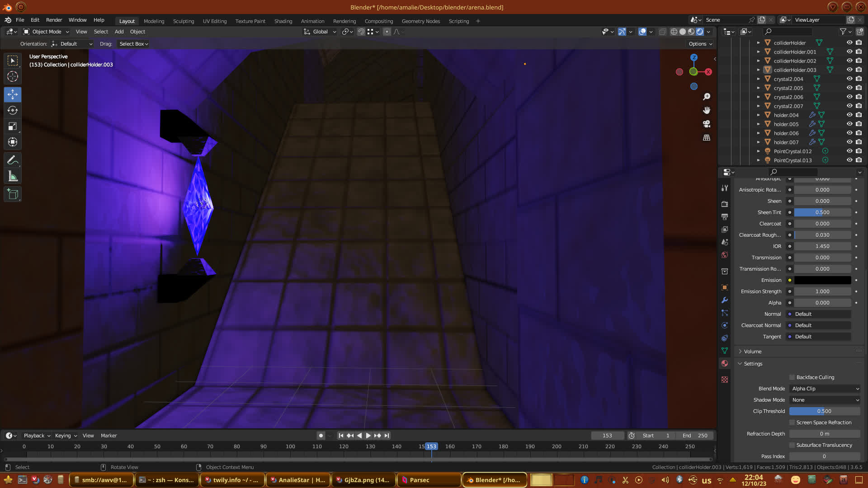Activate the Rotate tool
Screen dimensions: 868x488
click(x=13, y=110)
